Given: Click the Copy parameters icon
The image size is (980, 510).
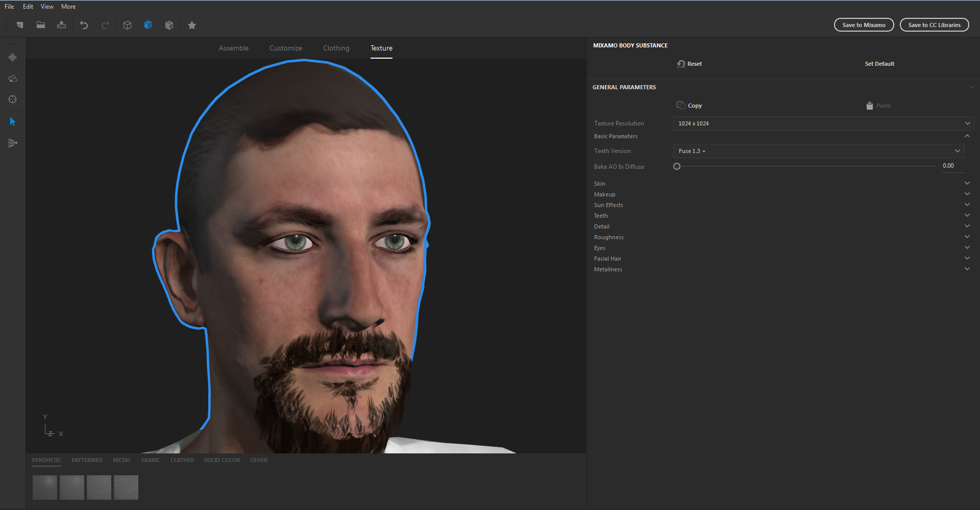Looking at the screenshot, I should click(681, 105).
